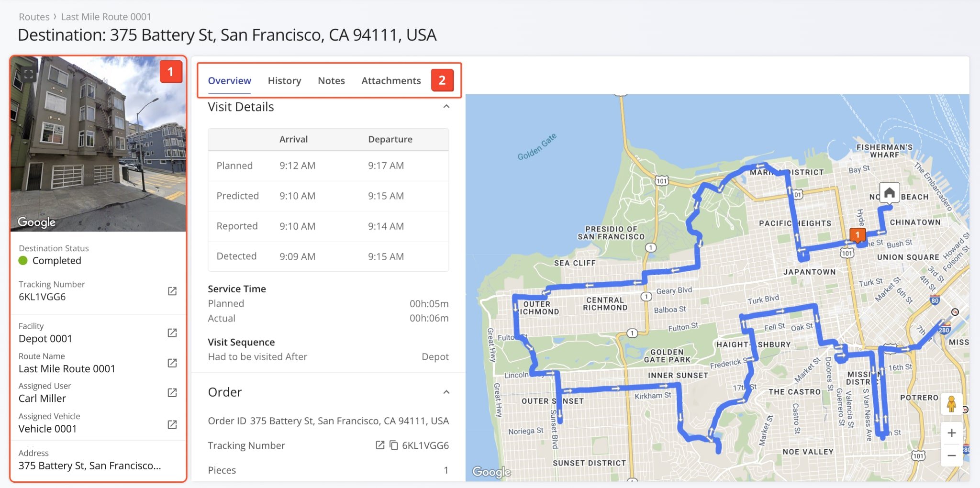The width and height of the screenshot is (980, 488).
Task: Switch to the History tab
Action: [284, 81]
